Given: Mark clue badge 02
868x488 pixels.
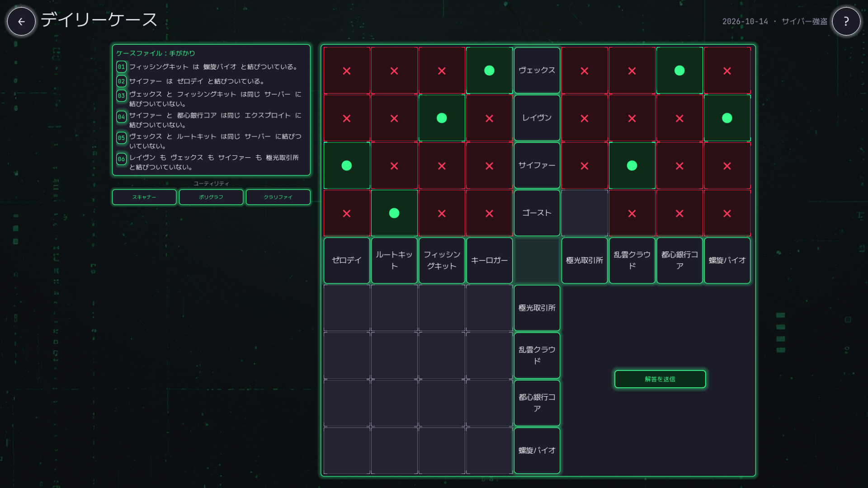Looking at the screenshot, I should 121,81.
